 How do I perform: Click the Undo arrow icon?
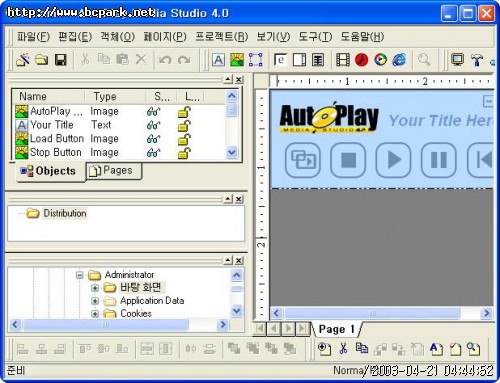click(x=165, y=60)
